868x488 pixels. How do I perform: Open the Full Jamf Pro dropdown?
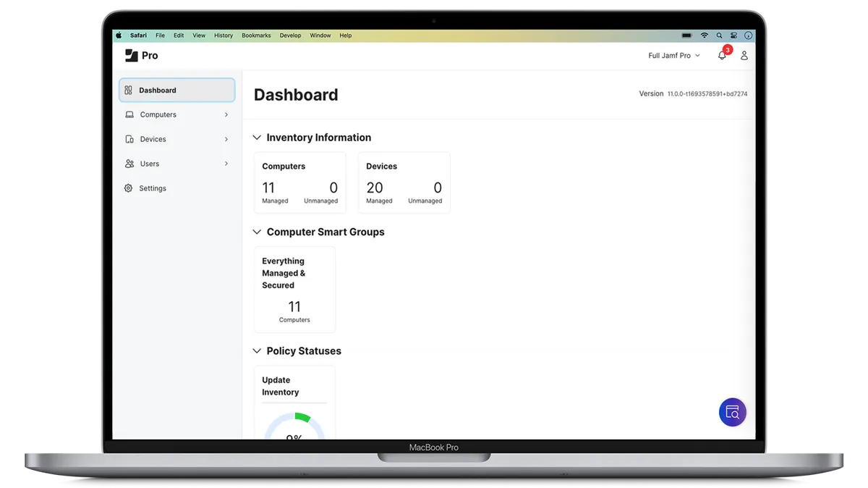click(674, 56)
